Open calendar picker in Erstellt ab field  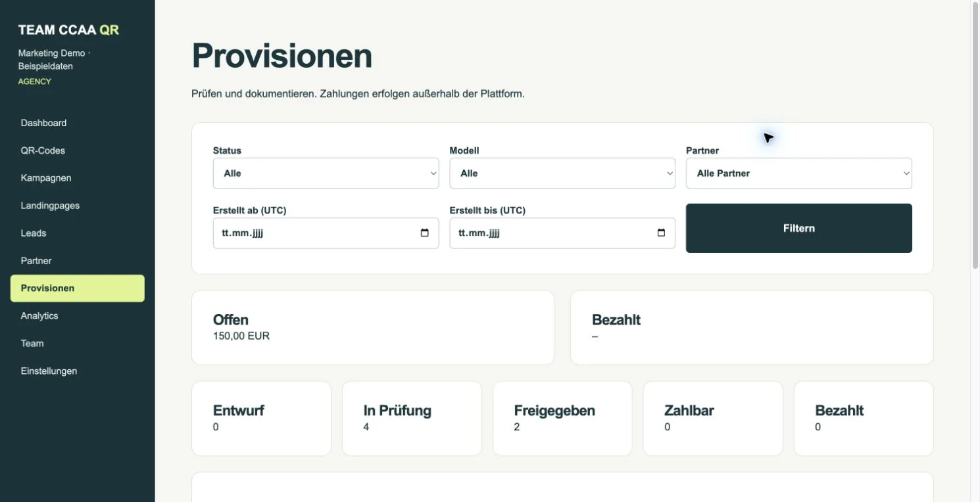[x=424, y=233]
